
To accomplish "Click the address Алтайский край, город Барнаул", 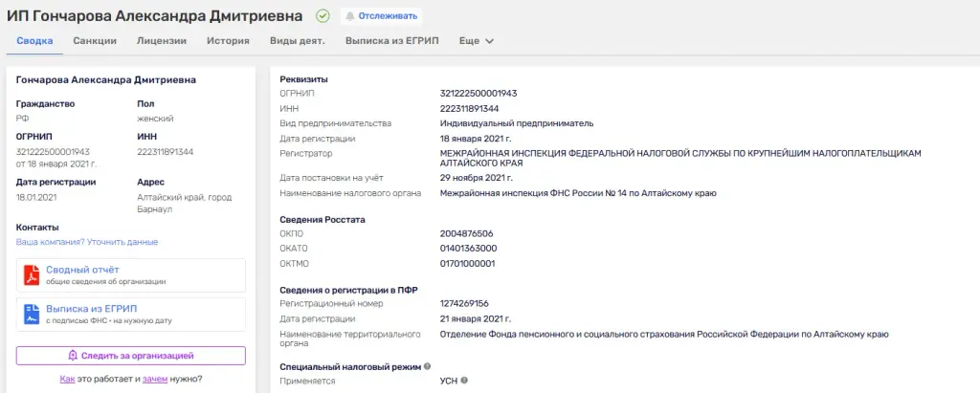I will (185, 203).
